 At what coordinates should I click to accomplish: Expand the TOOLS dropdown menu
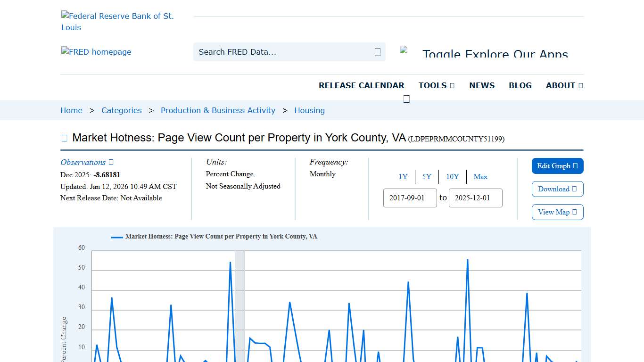(x=436, y=85)
